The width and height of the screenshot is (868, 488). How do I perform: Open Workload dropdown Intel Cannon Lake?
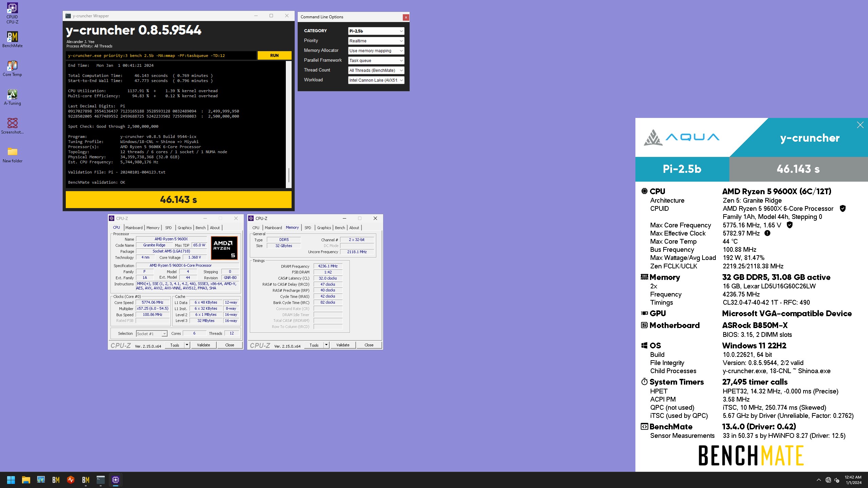pyautogui.click(x=376, y=80)
